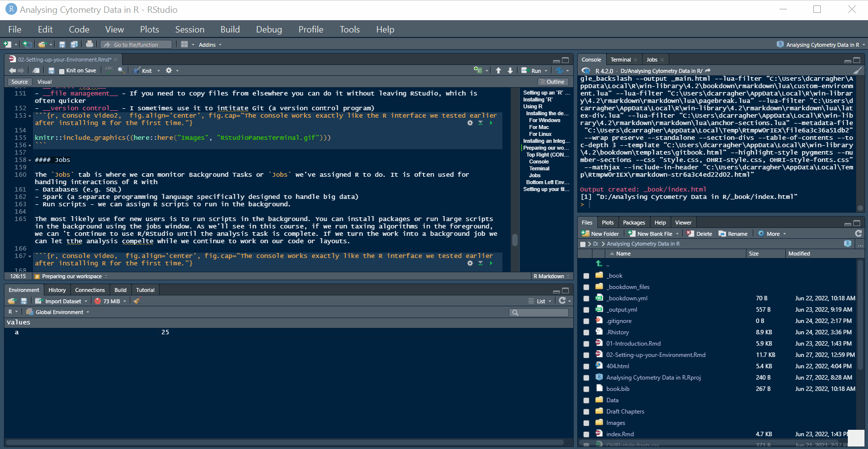The width and height of the screenshot is (868, 449).
Task: Save current document with the editor save icon
Action: (51, 70)
